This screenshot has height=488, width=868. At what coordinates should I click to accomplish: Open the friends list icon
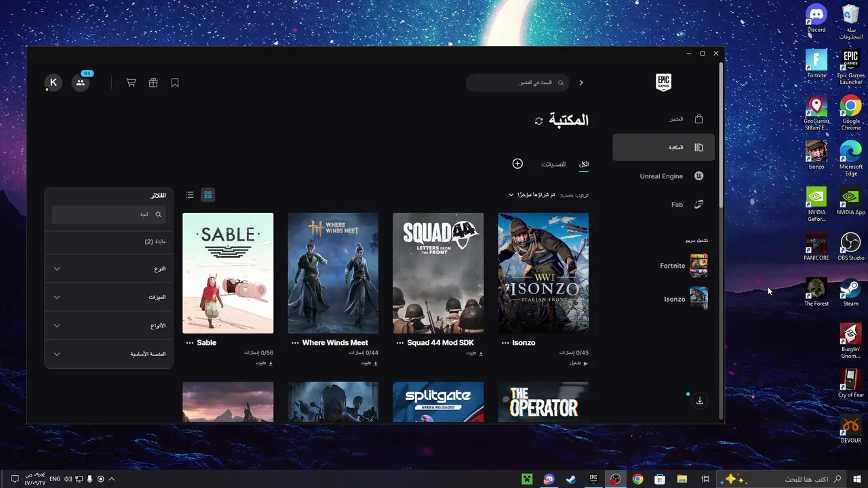coord(81,83)
